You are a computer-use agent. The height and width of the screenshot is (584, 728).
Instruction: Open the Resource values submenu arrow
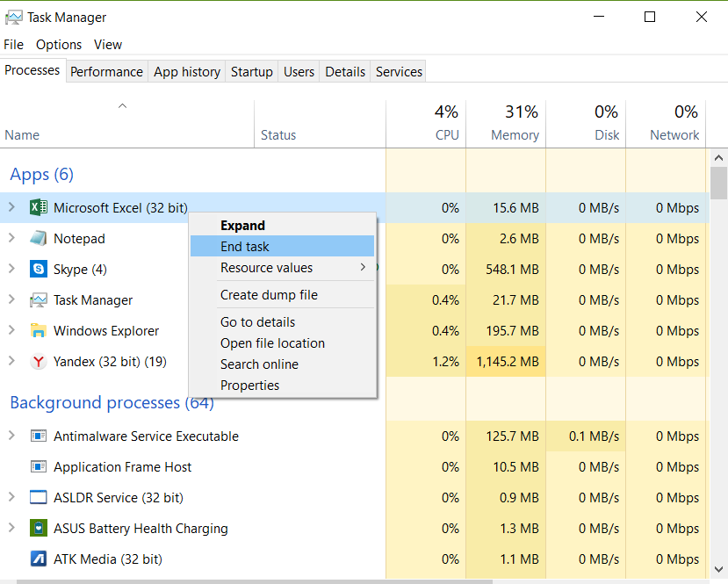[363, 267]
